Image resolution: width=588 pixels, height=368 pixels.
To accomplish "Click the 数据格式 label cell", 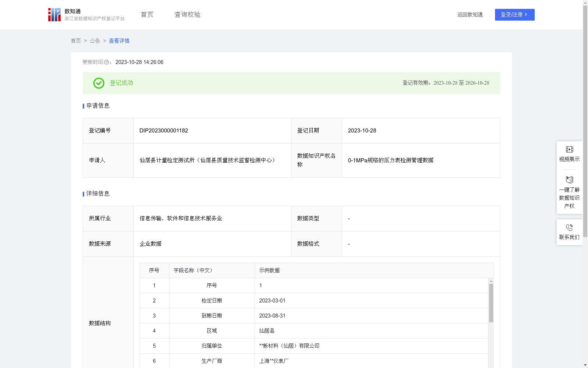I will (316, 244).
